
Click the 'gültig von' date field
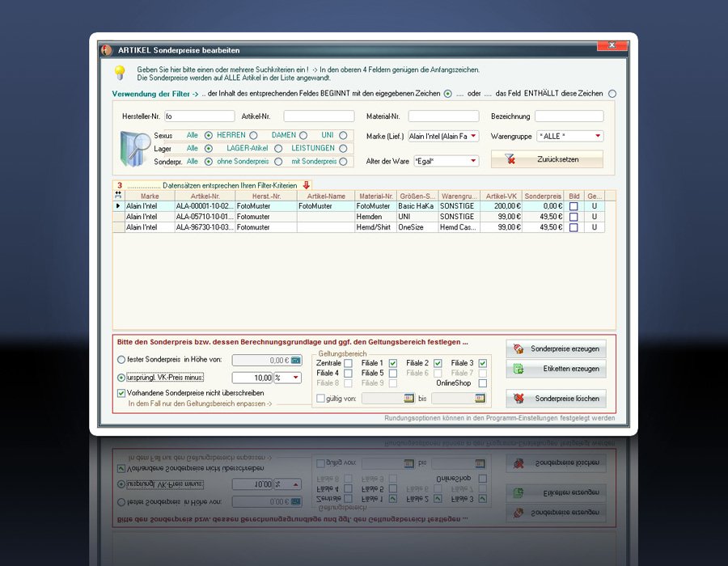[383, 398]
